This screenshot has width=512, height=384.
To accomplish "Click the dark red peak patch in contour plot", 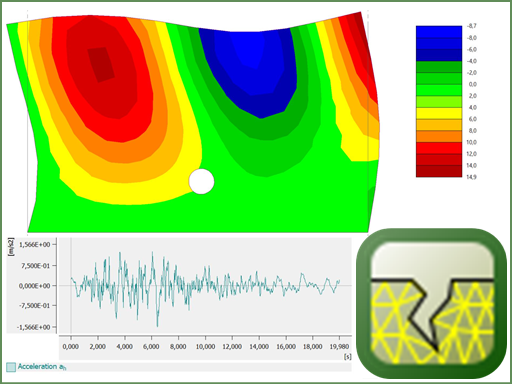I will pos(101,64).
